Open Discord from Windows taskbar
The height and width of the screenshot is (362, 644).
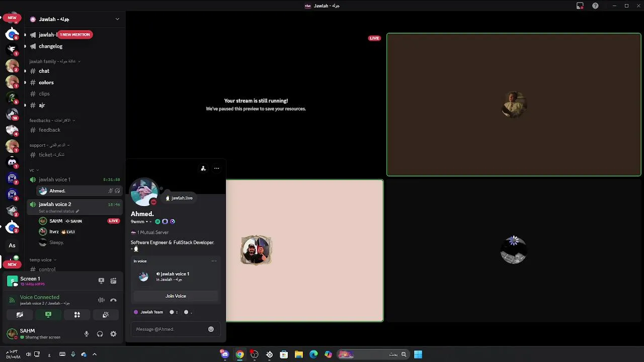(x=225, y=354)
